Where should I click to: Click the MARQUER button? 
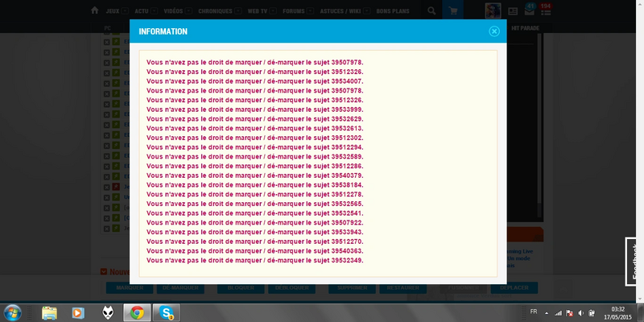pyautogui.click(x=129, y=287)
